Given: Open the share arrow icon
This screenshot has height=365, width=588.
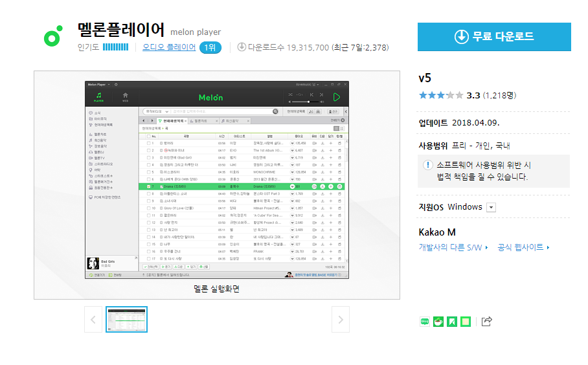Looking at the screenshot, I should click(486, 321).
